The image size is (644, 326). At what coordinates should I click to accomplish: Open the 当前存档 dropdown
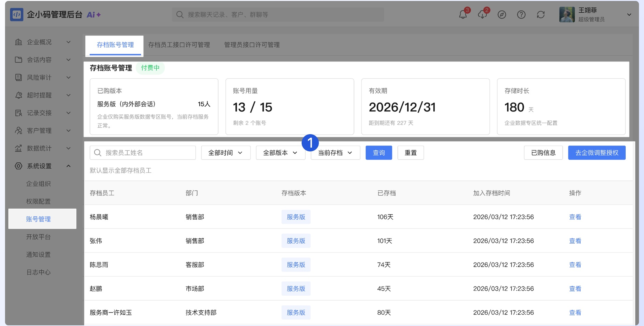point(335,153)
